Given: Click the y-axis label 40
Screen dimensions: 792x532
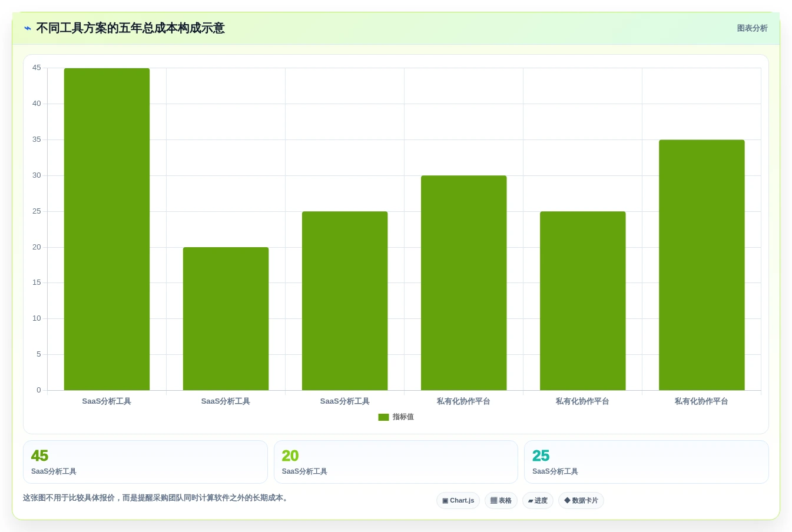Looking at the screenshot, I should (37, 104).
